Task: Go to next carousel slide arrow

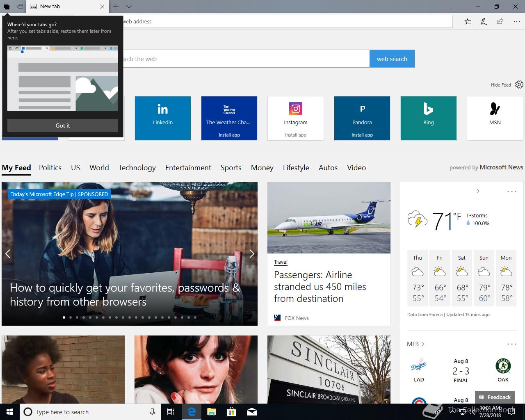Action: coord(252,254)
